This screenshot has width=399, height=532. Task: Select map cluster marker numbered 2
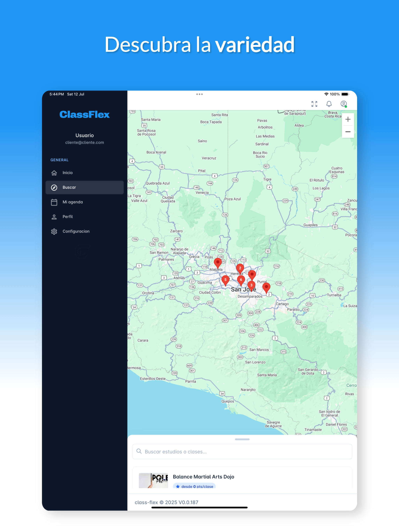click(x=240, y=268)
